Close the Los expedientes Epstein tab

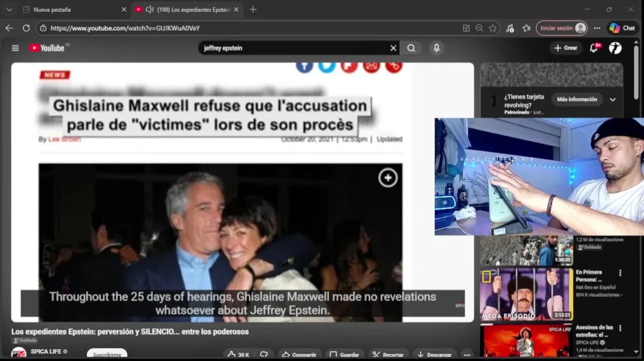tap(236, 10)
